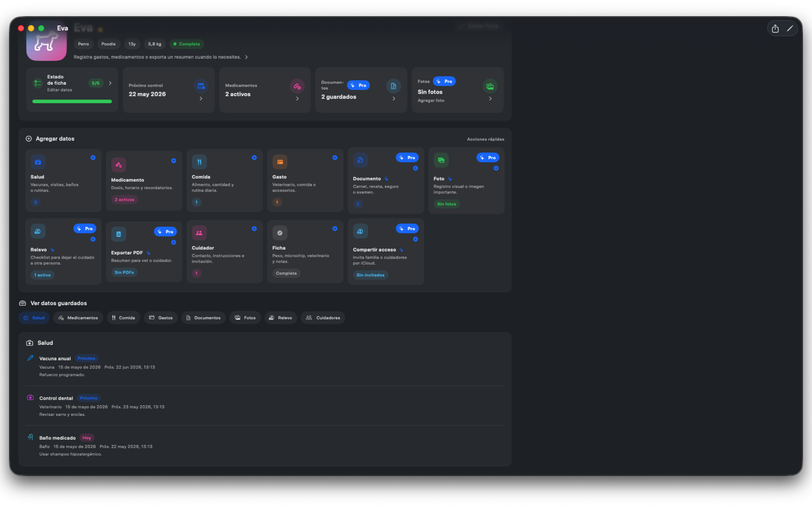The height and width of the screenshot is (508, 812).
Task: Click the Gasto card credit card icon
Action: tap(280, 162)
